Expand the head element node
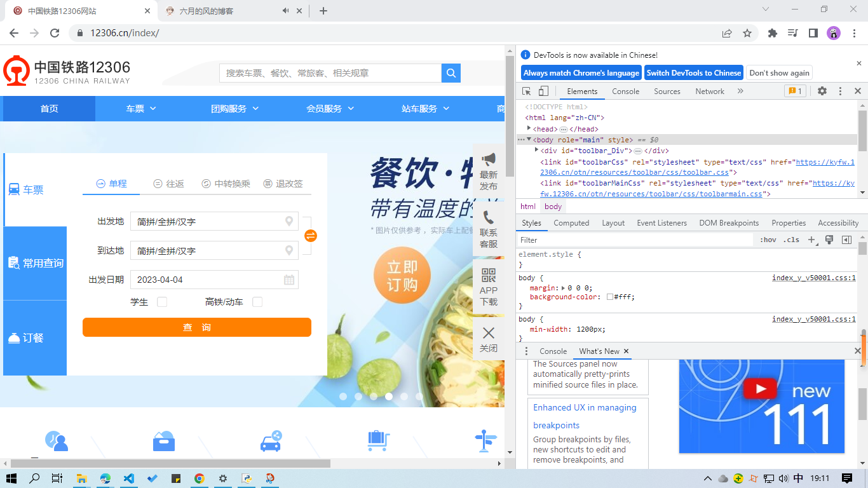Viewport: 868px width, 488px height. coord(529,128)
